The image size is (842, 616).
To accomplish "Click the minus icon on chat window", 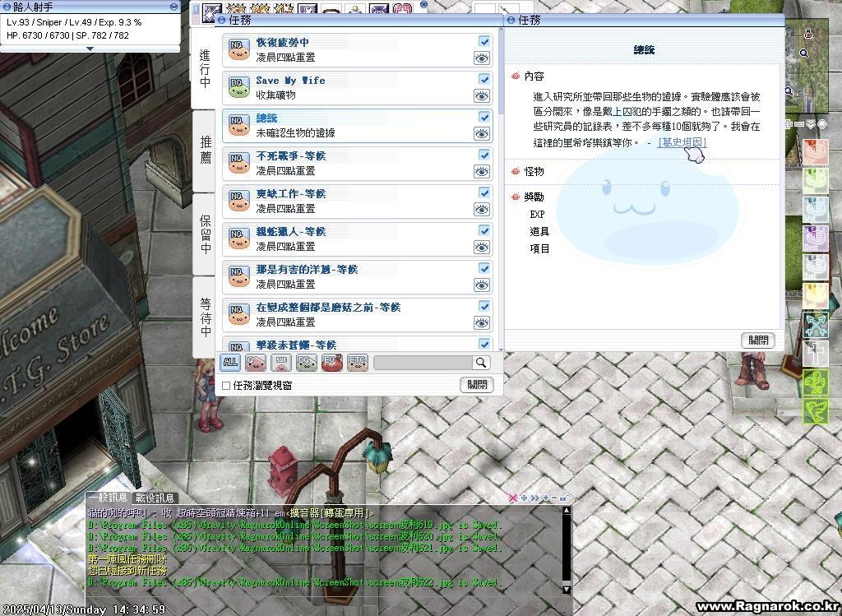I will (x=555, y=498).
